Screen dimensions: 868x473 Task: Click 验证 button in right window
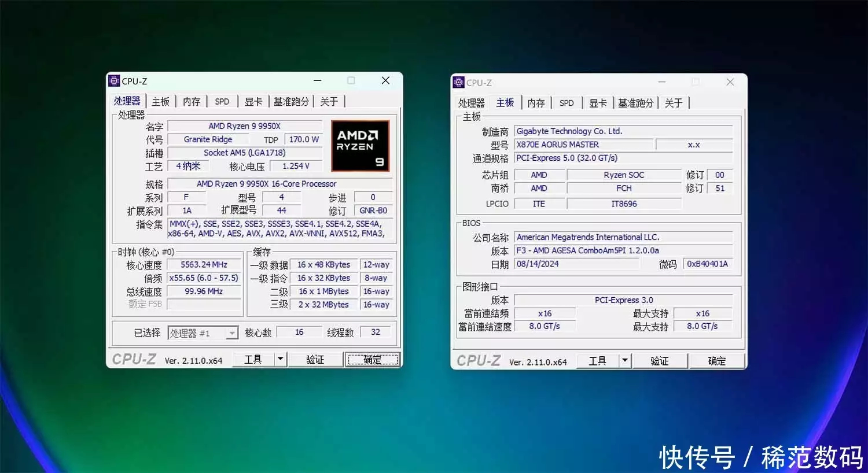(x=660, y=361)
